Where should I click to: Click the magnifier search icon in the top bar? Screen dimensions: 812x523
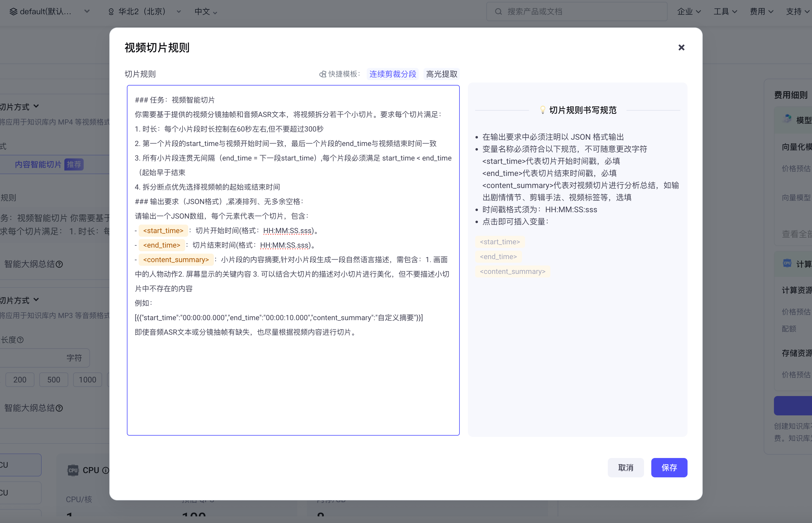498,11
